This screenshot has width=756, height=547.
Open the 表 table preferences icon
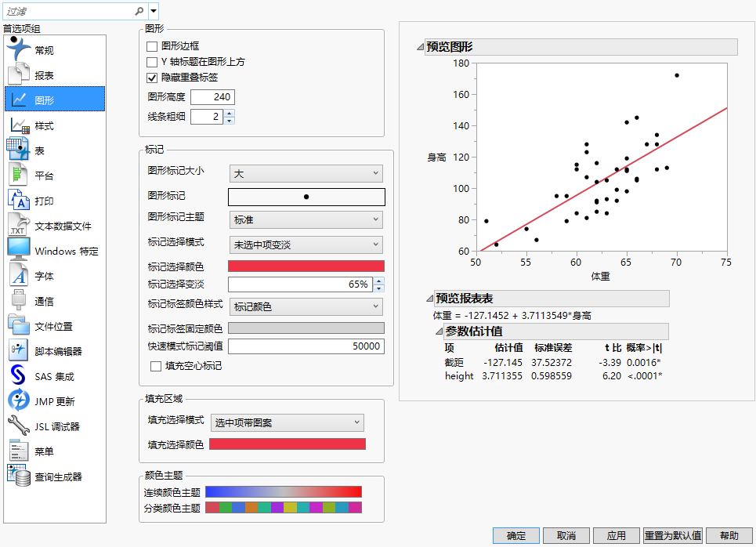pyautogui.click(x=18, y=150)
